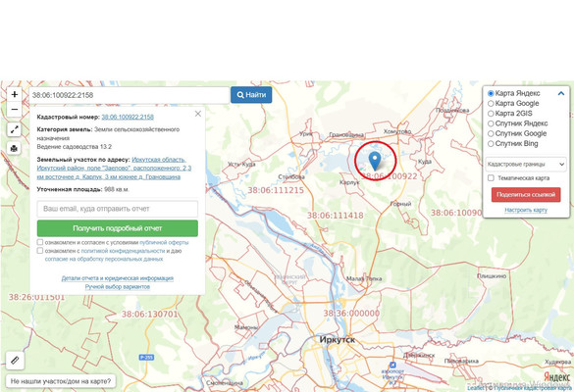574x392 pixels.
Task: Select the Карта Google radio option
Action: point(491,104)
